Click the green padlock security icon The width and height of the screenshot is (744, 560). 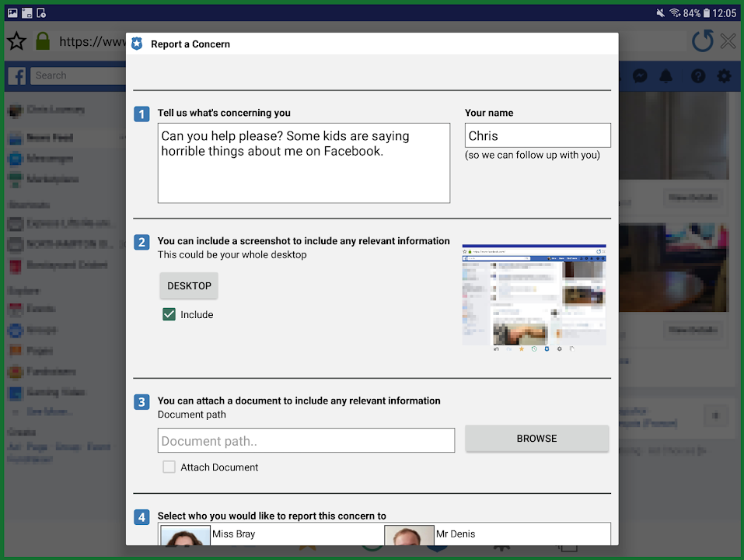click(x=43, y=41)
